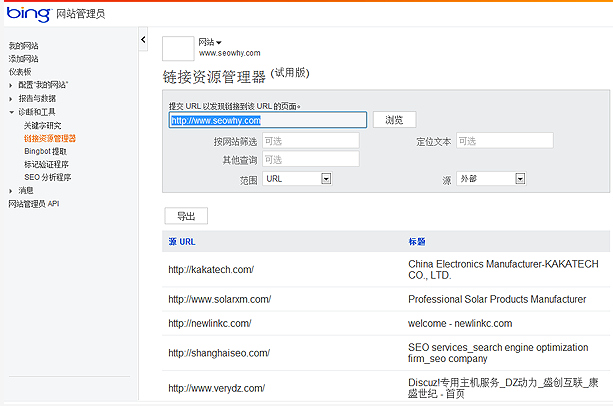
Task: Expand the 报告与数据 section
Action: coord(11,98)
